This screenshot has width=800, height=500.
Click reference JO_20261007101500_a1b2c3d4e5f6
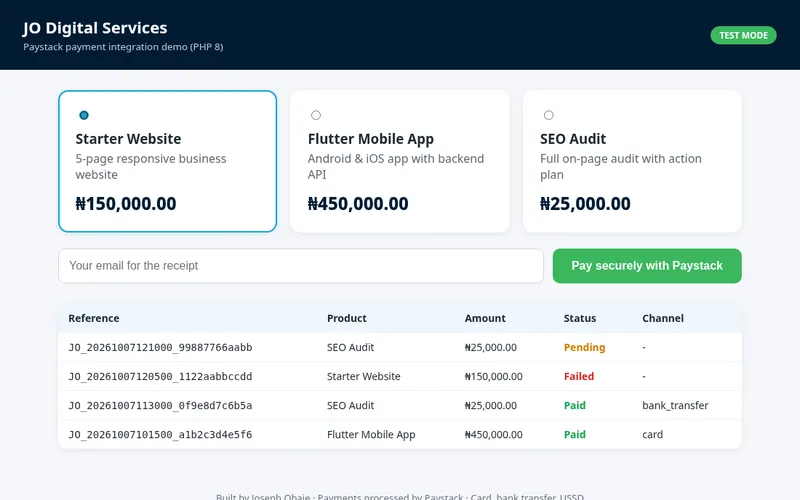pyautogui.click(x=160, y=435)
